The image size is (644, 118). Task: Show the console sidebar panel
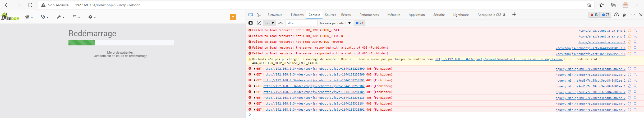251,23
